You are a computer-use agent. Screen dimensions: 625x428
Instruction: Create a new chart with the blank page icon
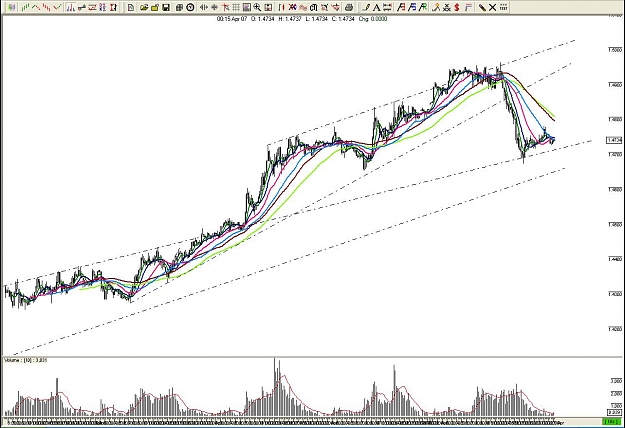click(x=130, y=7)
